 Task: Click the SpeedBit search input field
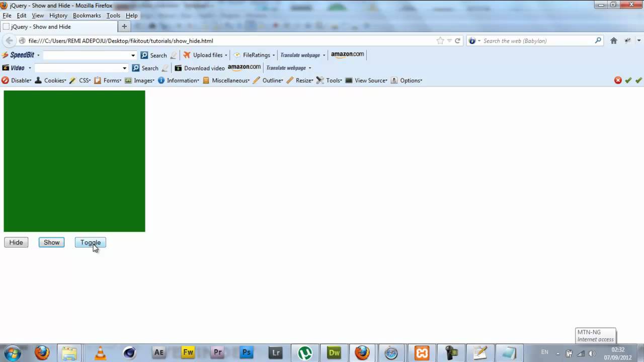[87, 55]
